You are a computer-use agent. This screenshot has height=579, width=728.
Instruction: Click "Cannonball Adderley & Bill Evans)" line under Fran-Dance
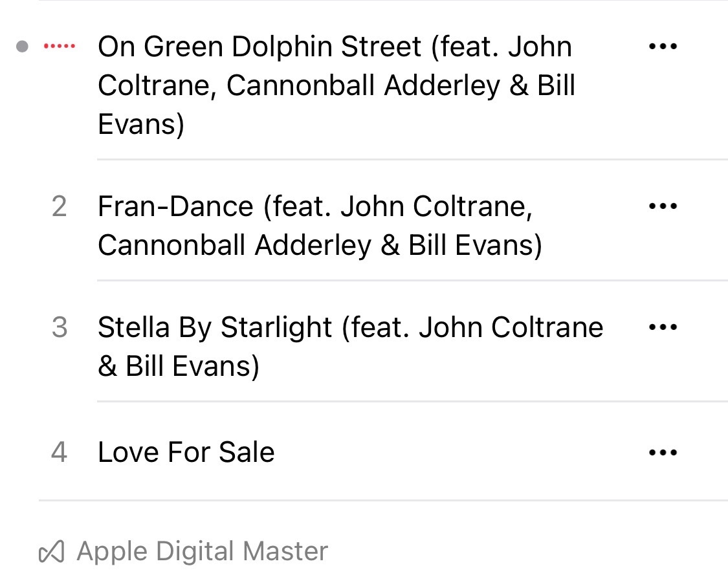(320, 245)
